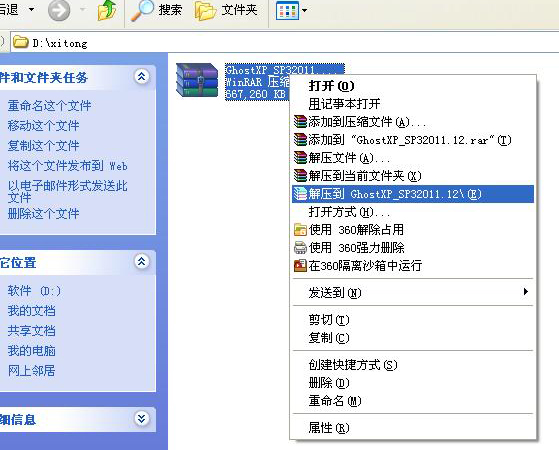
Task: Choose 解压到 GhostXP_SP32011.12\(E) entry
Action: coord(412,194)
